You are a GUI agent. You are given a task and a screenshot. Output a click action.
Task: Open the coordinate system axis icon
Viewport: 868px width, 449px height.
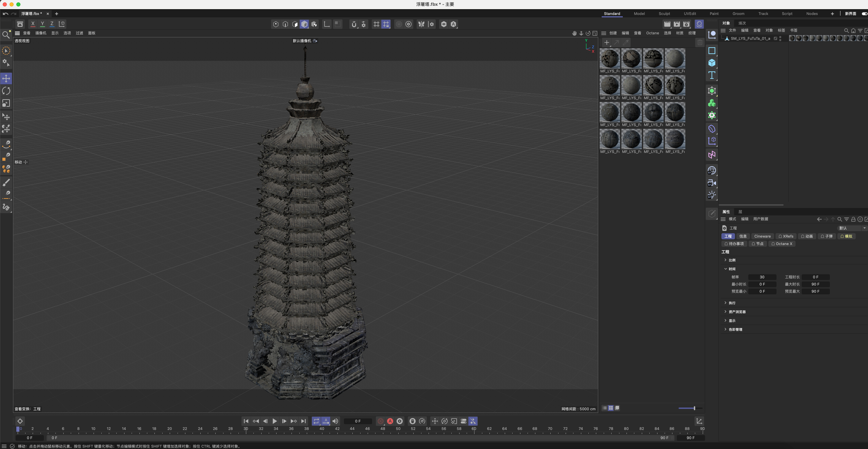pos(62,24)
